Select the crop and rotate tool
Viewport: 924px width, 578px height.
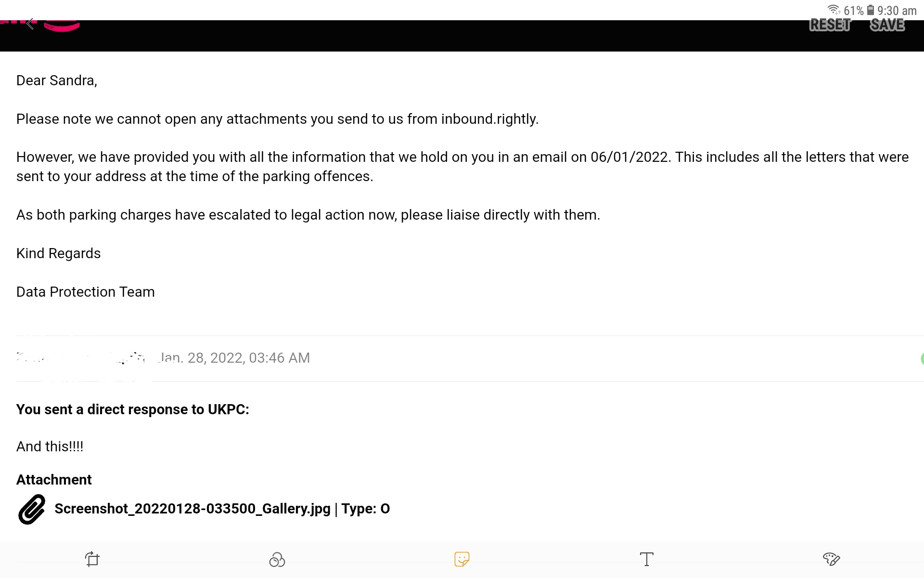92,559
